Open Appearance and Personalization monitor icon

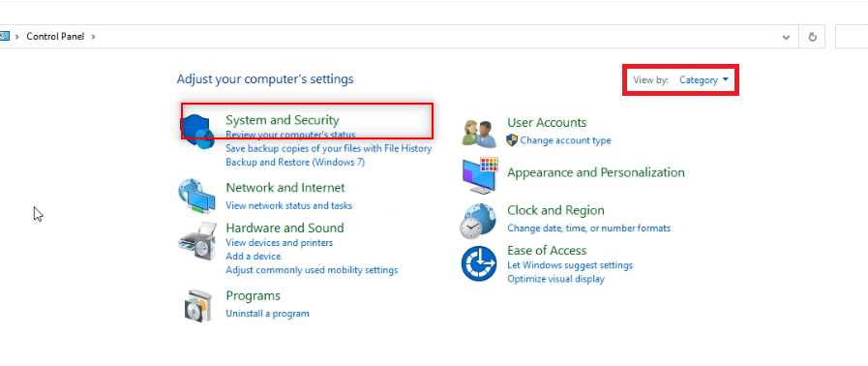(480, 175)
